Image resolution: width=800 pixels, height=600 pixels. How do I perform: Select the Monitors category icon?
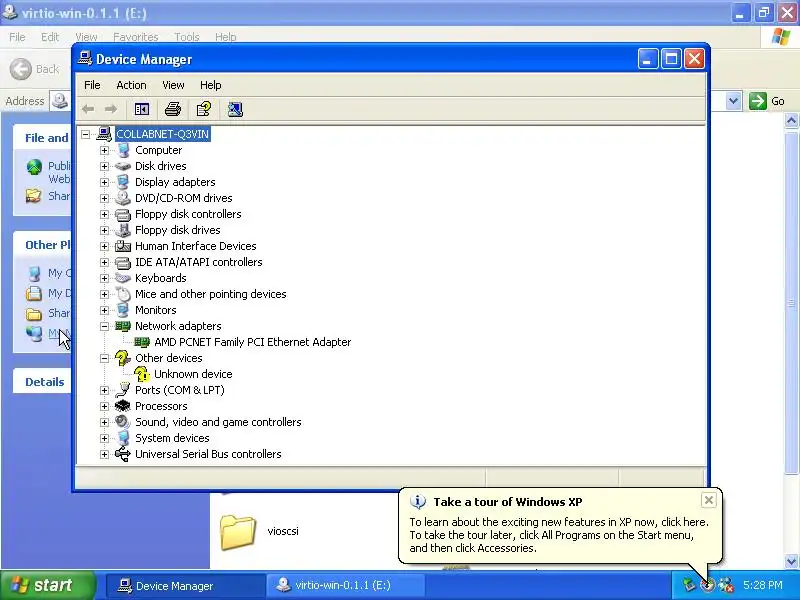[x=123, y=310]
